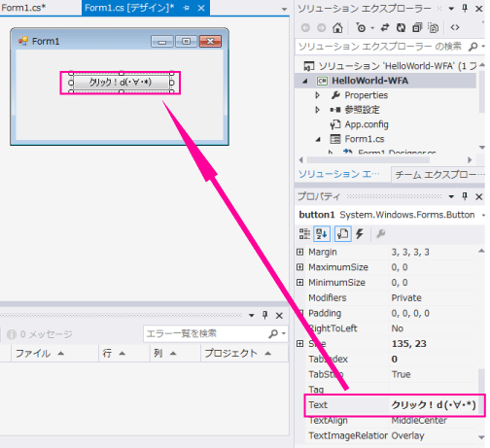
Task: Click the Collapse All icon in Solution Explorer
Action: click(417, 28)
